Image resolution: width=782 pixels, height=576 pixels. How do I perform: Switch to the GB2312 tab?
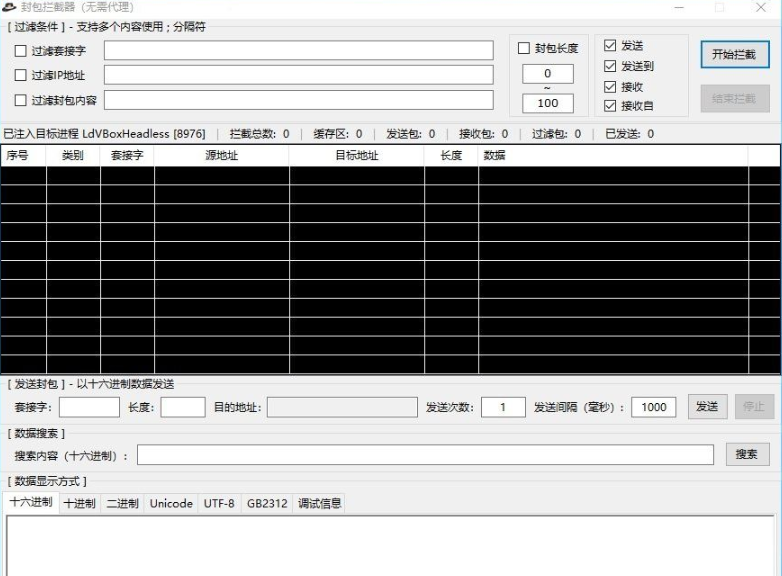tap(267, 503)
